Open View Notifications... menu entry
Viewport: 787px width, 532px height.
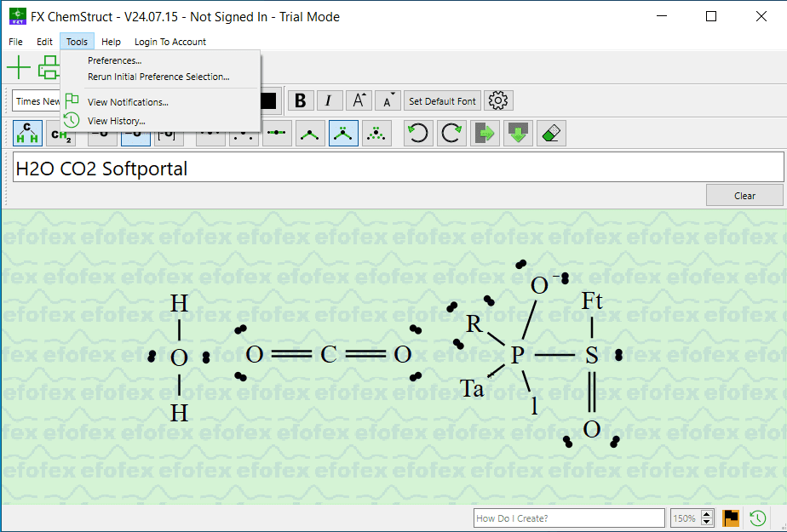(x=160, y=102)
